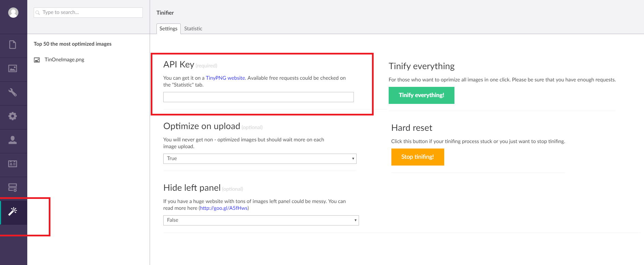The height and width of the screenshot is (265, 644).
Task: Select the Tinifier magic wand icon
Action: tap(13, 212)
